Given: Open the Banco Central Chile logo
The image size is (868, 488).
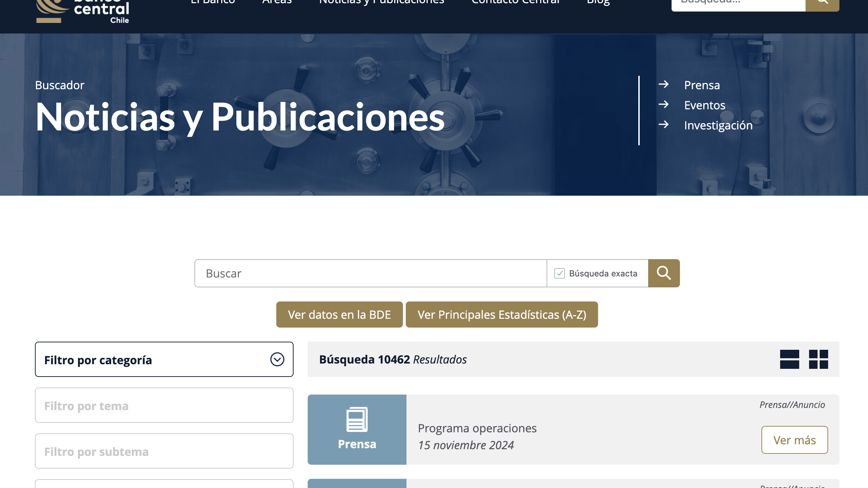Looking at the screenshot, I should click(83, 12).
